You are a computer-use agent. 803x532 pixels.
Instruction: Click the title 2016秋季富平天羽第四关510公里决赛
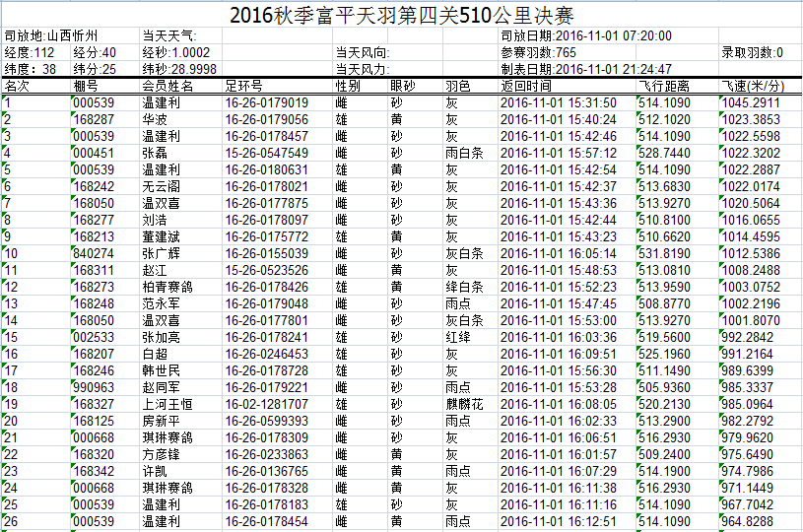pyautogui.click(x=401, y=16)
